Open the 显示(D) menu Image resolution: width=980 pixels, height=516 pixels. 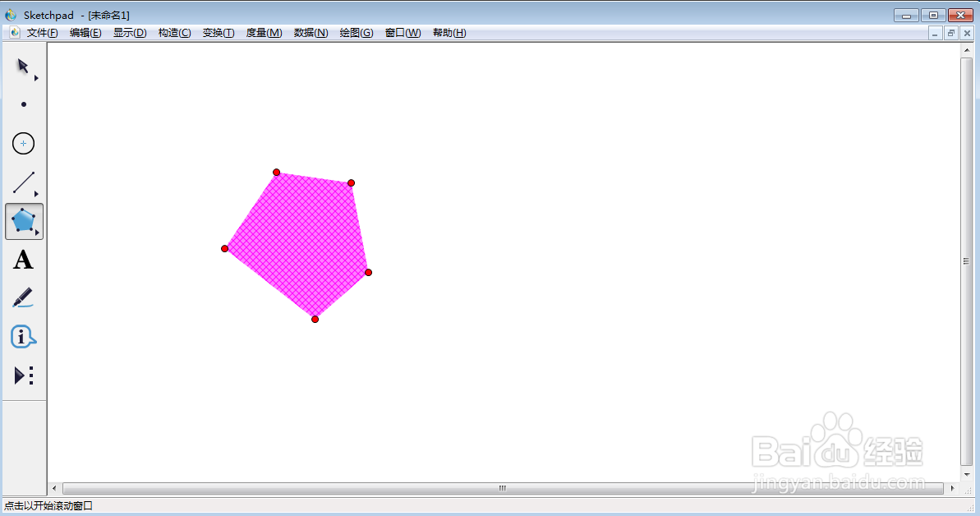point(130,33)
